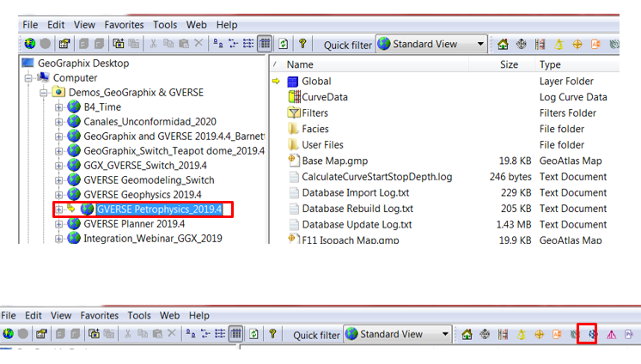Image resolution: width=641 pixels, height=364 pixels.
Task: Select Database Rebuild Log.txt file
Action: click(357, 209)
